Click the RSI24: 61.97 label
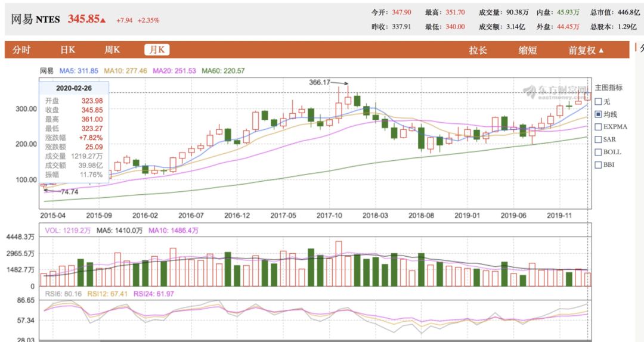 click(154, 294)
